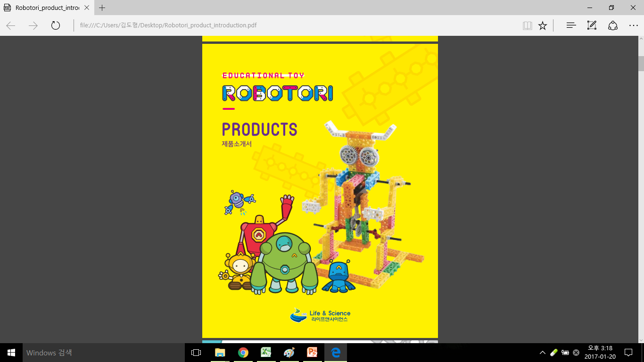Check the battery power tray icon
The height and width of the screenshot is (362, 644).
click(565, 353)
